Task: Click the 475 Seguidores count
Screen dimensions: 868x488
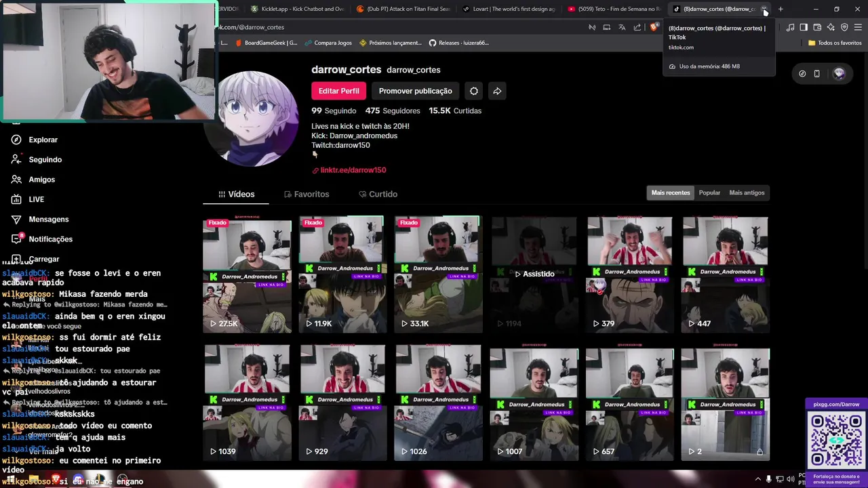Action: coord(393,110)
